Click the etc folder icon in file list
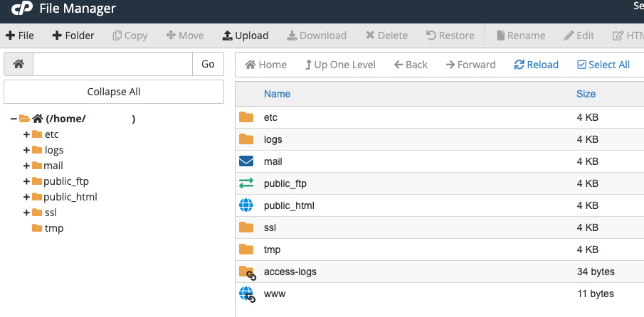 point(246,117)
